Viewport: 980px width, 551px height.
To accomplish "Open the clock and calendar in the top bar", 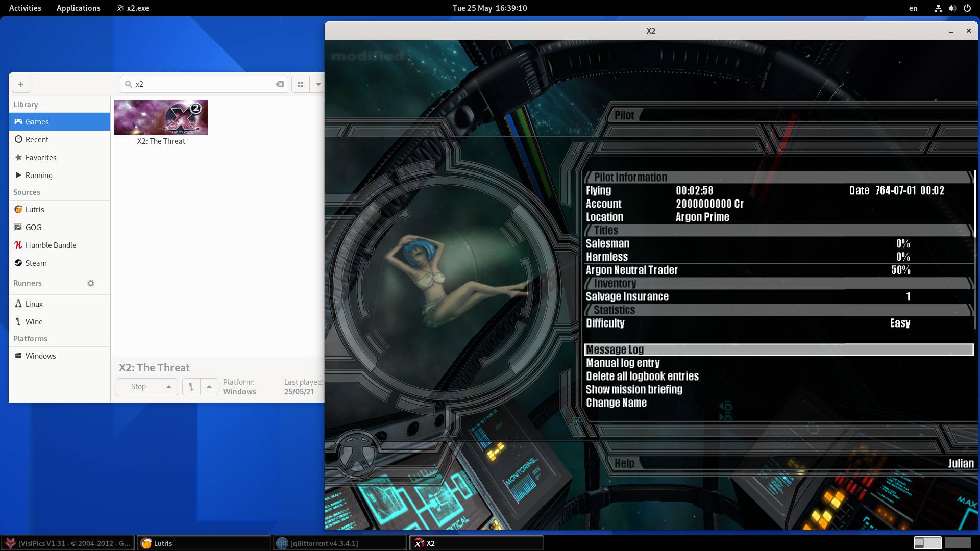I will pyautogui.click(x=490, y=8).
